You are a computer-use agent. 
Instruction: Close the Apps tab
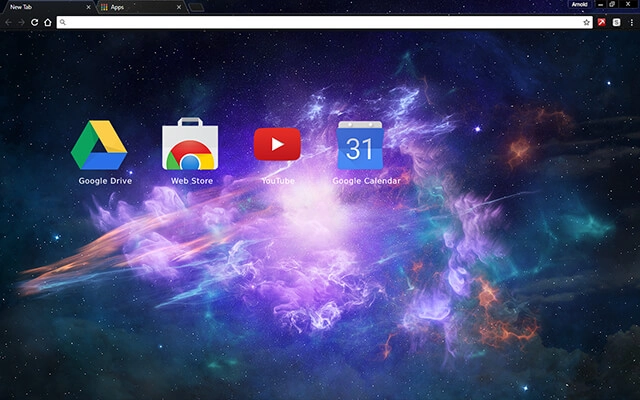(179, 7)
